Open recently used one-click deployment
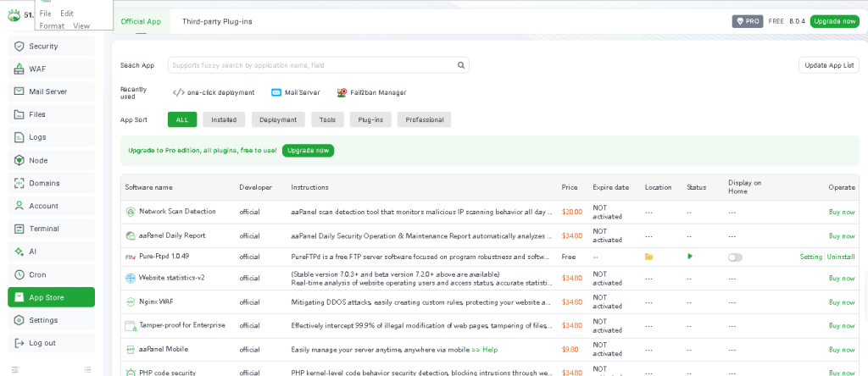The image size is (868, 376). tap(214, 93)
